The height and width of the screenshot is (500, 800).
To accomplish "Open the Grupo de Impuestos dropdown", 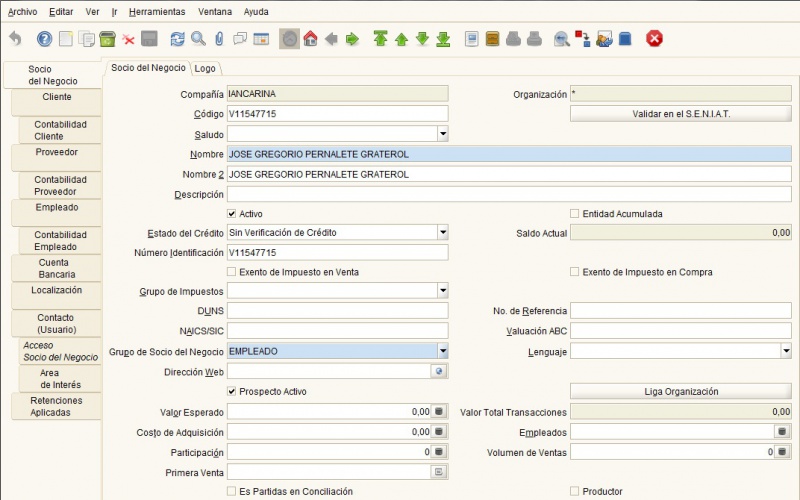I will [x=443, y=291].
